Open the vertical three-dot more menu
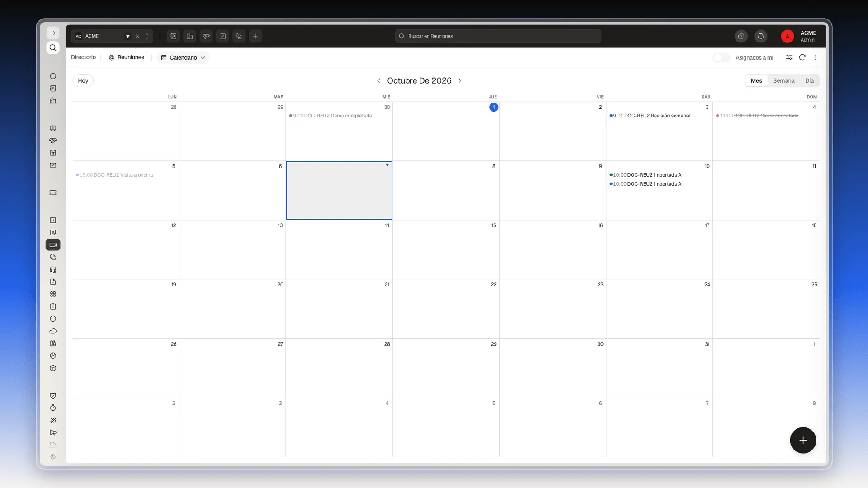868x488 pixels. pyautogui.click(x=816, y=57)
